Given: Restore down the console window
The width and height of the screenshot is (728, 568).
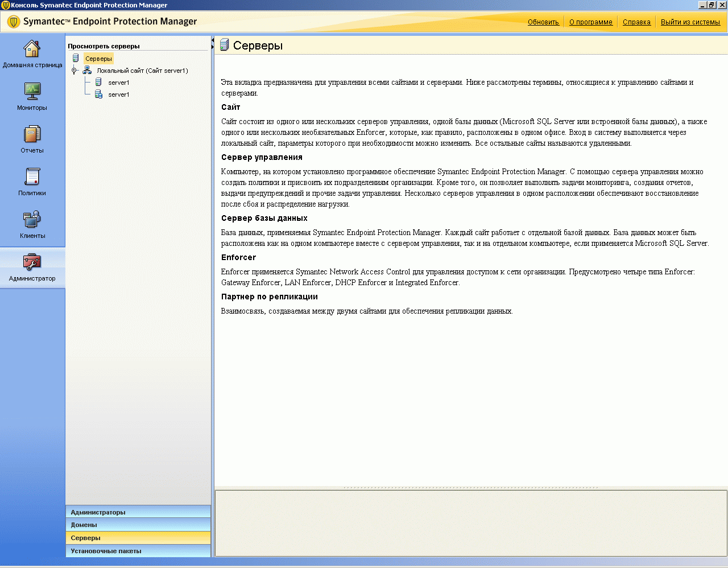Looking at the screenshot, I should click(712, 5).
